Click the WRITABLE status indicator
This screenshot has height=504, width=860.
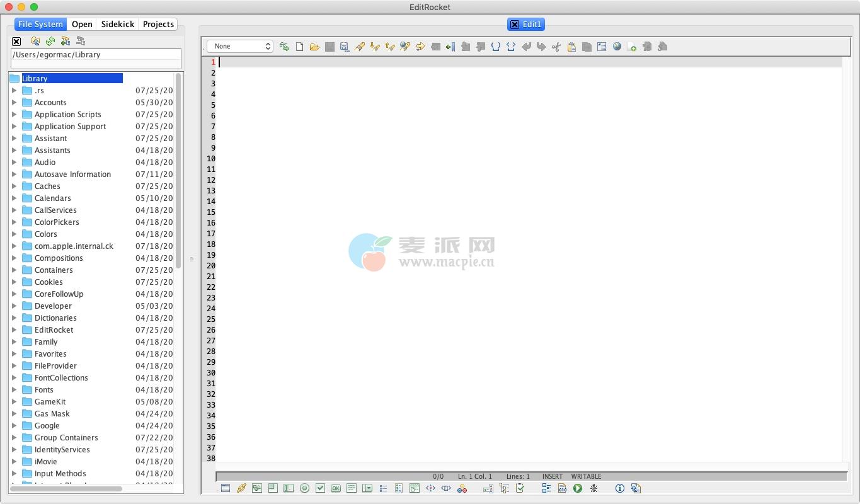click(x=586, y=476)
